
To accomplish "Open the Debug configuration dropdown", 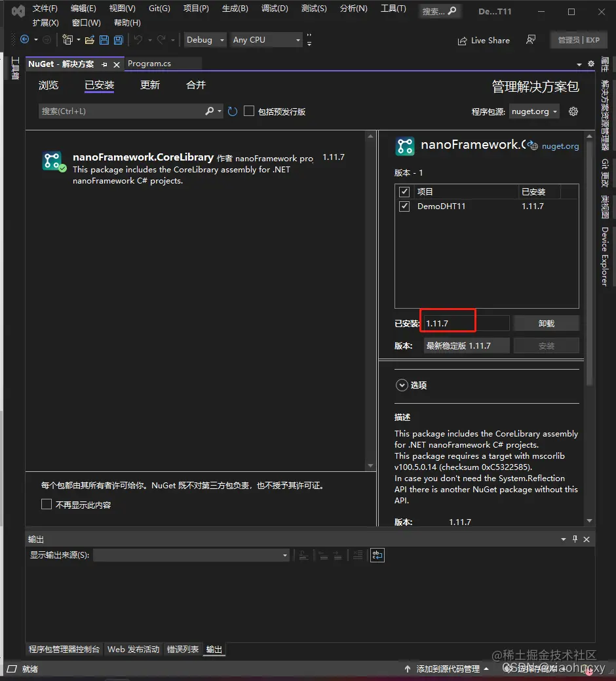I will coord(204,40).
